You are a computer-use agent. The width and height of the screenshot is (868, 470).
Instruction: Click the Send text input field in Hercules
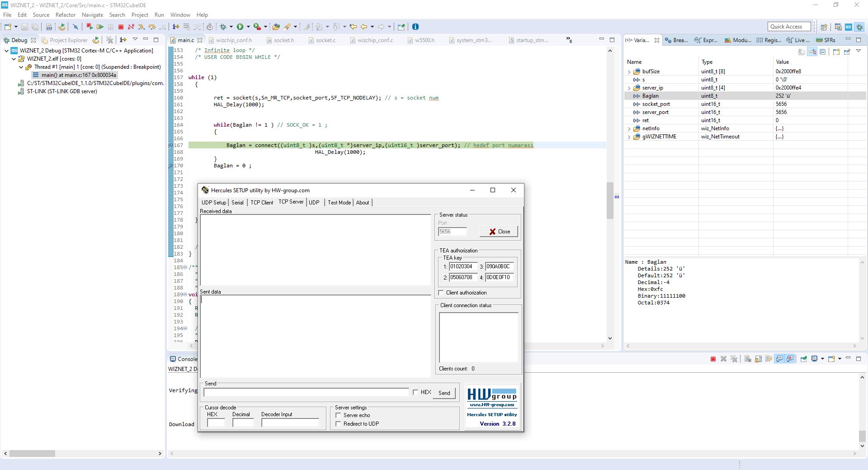click(x=306, y=392)
